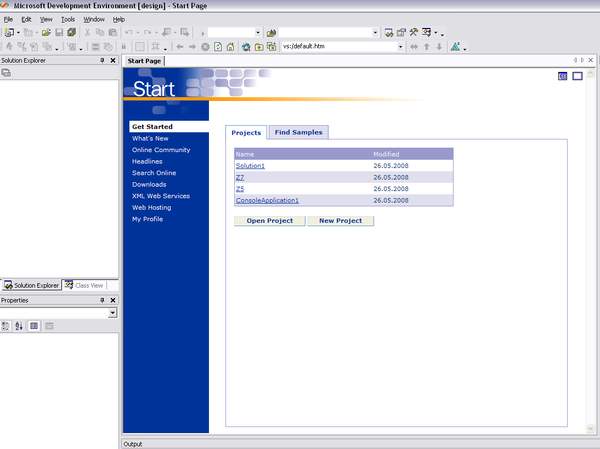
Task: Open the ConsoleApplication1 project link
Action: pyautogui.click(x=267, y=200)
